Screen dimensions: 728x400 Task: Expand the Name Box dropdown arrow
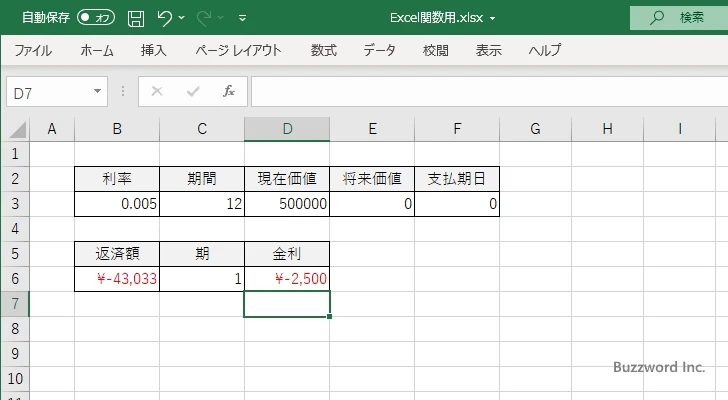point(98,91)
